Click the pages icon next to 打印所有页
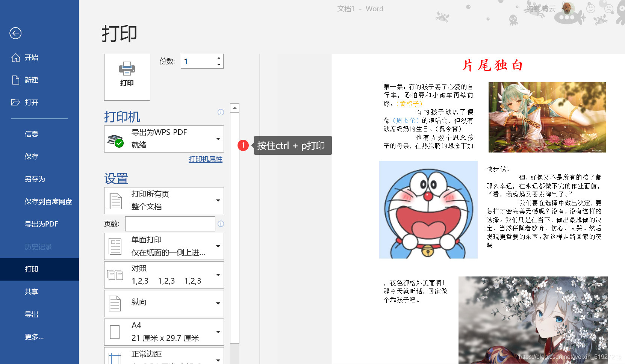The image size is (625, 364). click(x=115, y=201)
